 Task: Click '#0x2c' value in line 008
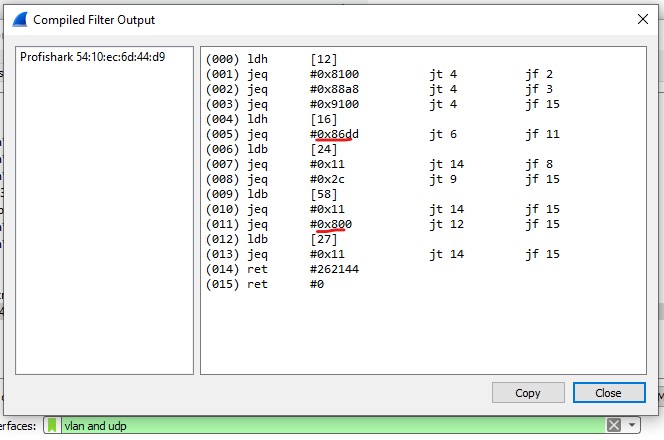[327, 179]
